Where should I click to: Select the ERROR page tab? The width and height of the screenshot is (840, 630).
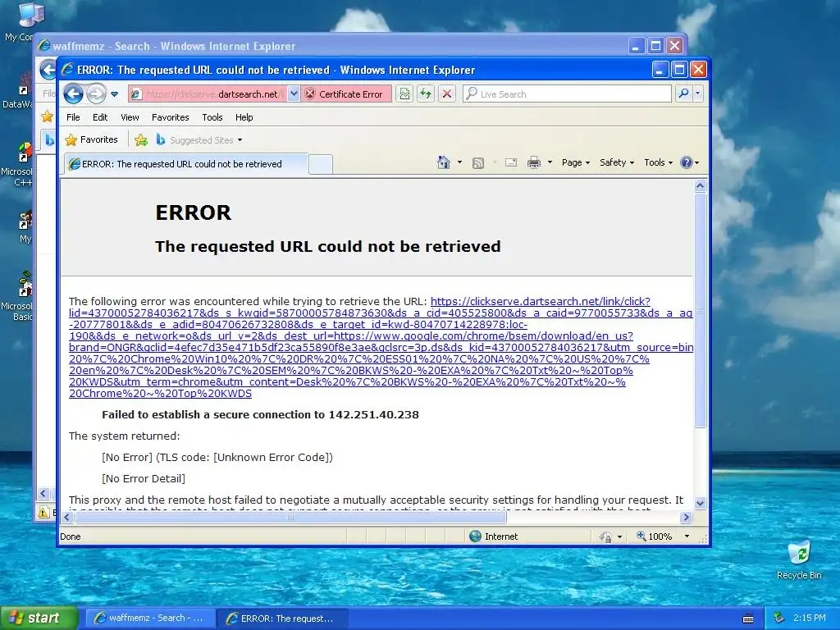(x=185, y=164)
